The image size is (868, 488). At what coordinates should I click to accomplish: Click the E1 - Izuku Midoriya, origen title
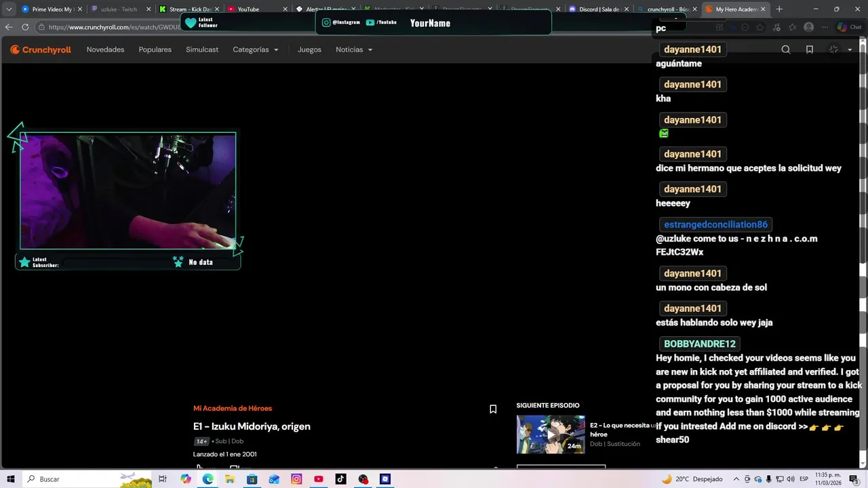252,426
